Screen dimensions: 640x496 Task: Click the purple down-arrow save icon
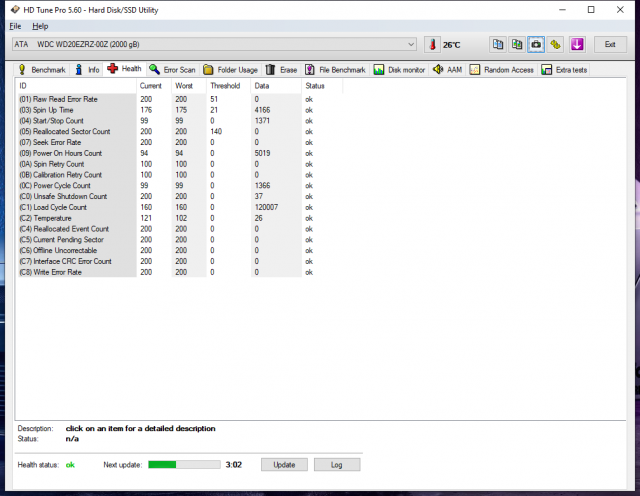[x=577, y=45]
